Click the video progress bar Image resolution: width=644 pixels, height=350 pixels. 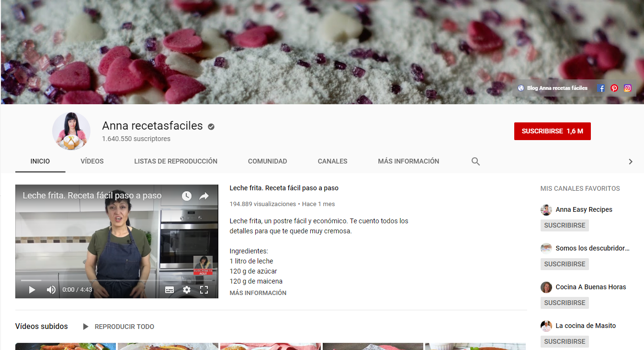click(x=116, y=280)
